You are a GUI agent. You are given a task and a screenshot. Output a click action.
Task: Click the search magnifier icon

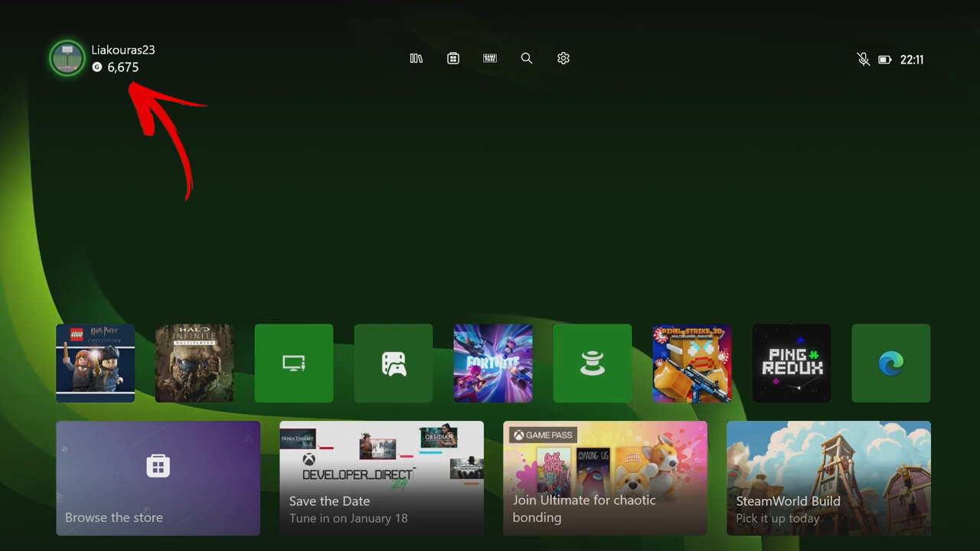click(x=527, y=58)
